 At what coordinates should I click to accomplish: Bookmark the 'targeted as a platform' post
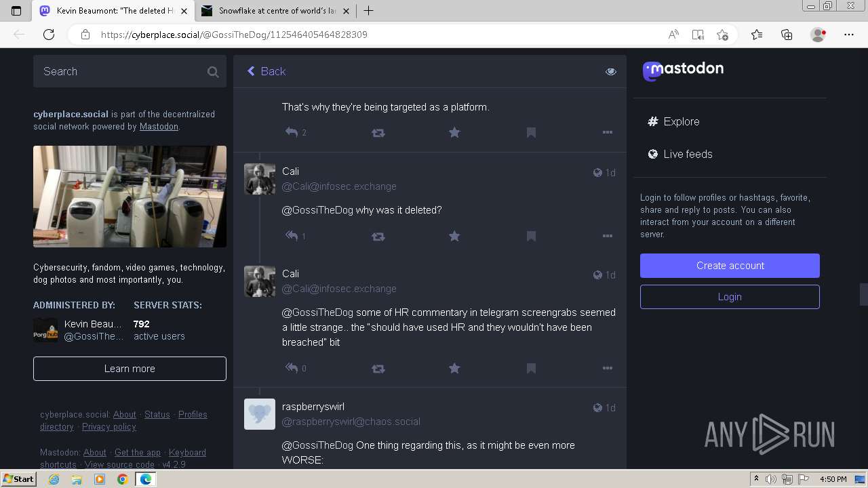tap(531, 133)
